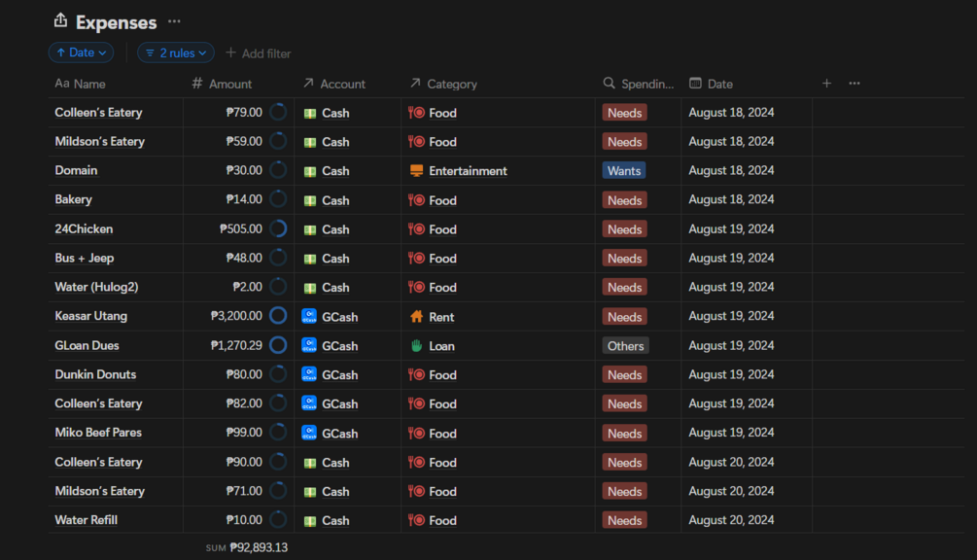Click the plus icon to add column
Screen dimensions: 977x560
point(826,84)
